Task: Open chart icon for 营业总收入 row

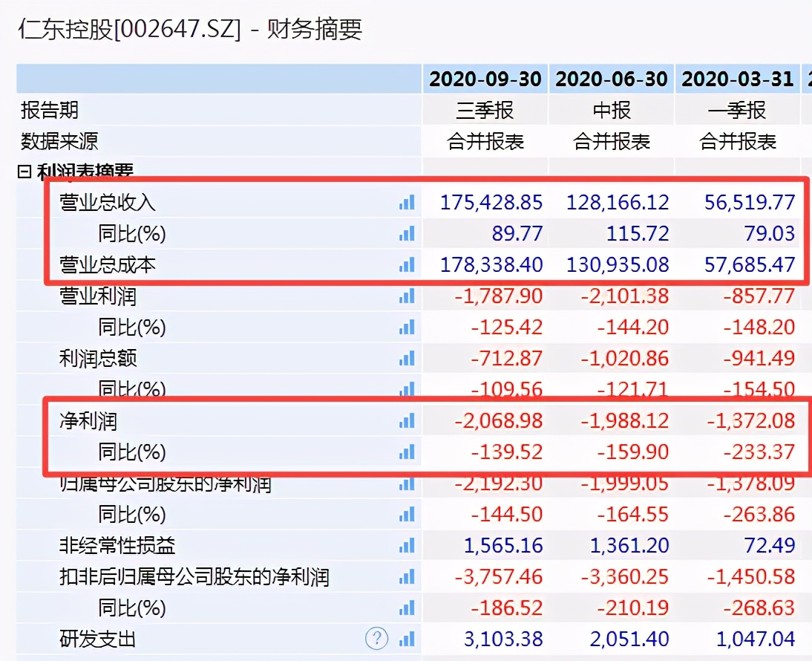Action: (407, 203)
